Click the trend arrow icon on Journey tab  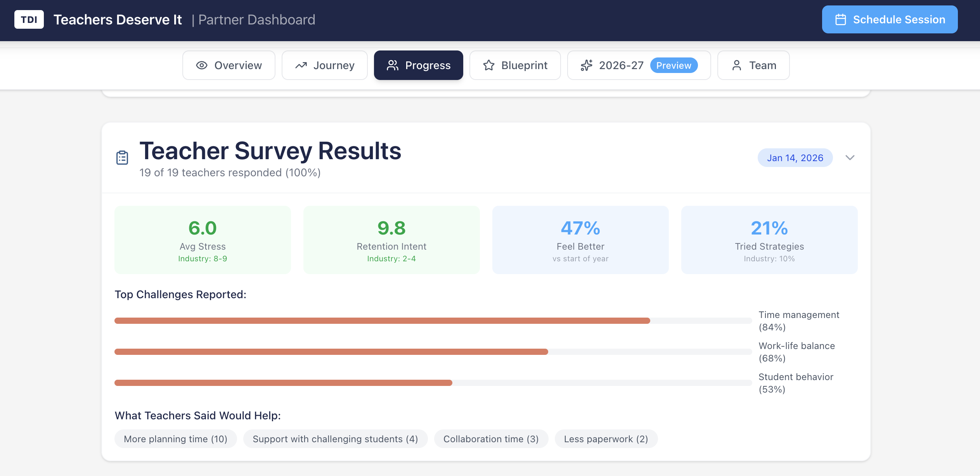tap(301, 65)
